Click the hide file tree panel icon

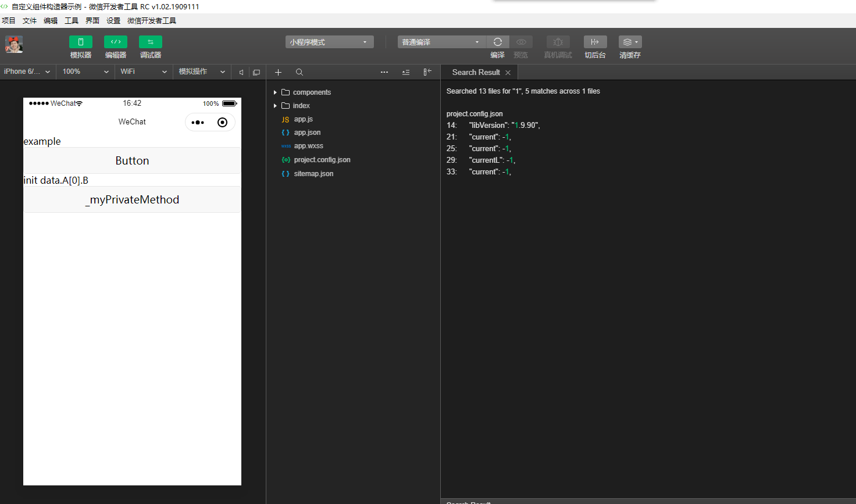(427, 72)
